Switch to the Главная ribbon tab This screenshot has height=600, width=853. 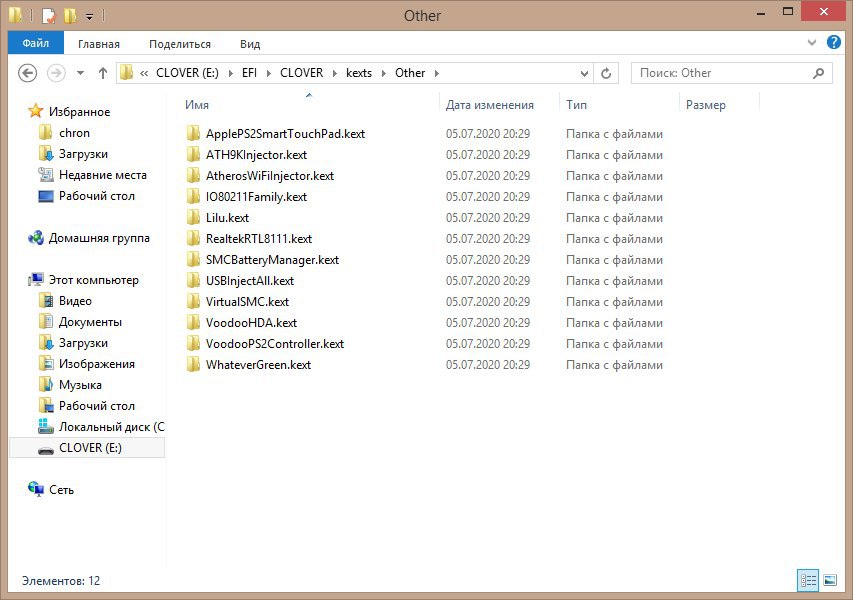coord(98,44)
